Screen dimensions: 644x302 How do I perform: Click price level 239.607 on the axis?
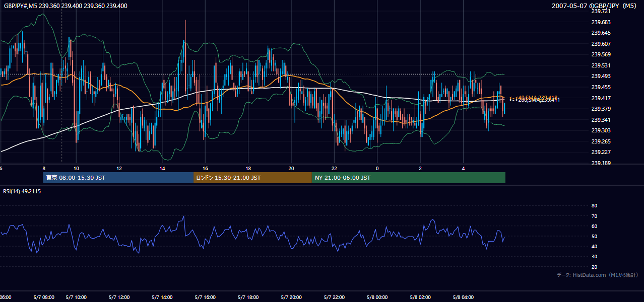coord(601,44)
